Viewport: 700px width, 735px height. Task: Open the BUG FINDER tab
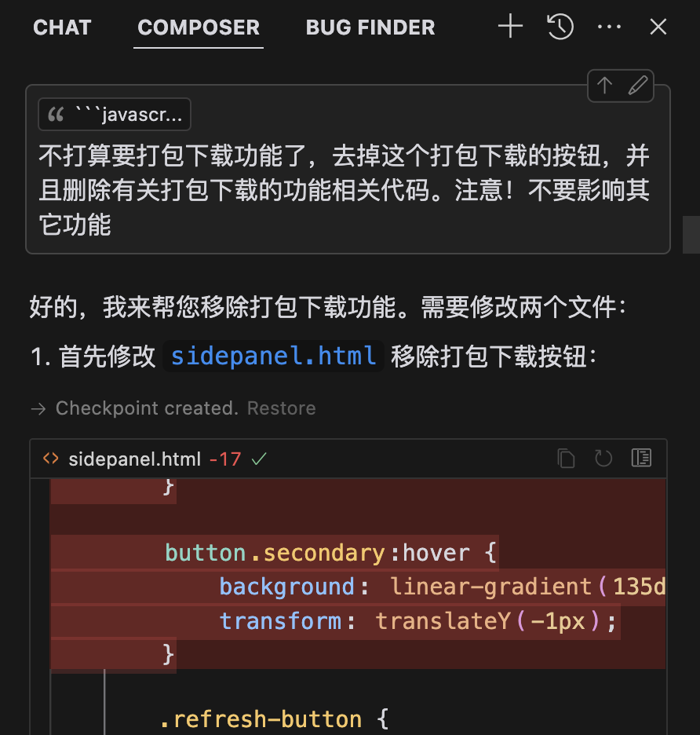(370, 27)
